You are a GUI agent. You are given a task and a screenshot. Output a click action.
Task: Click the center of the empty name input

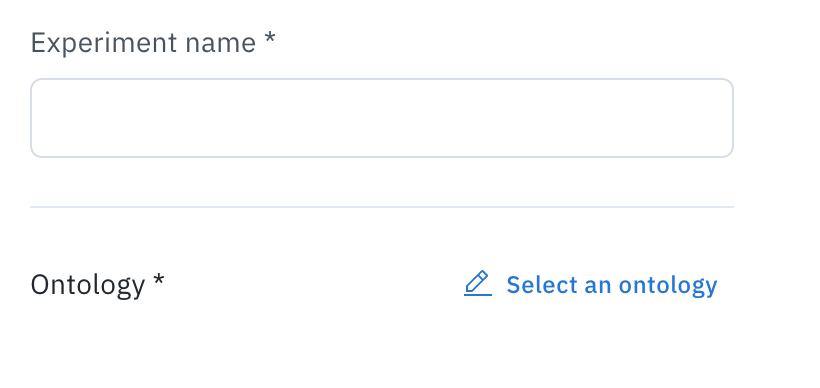pos(382,118)
